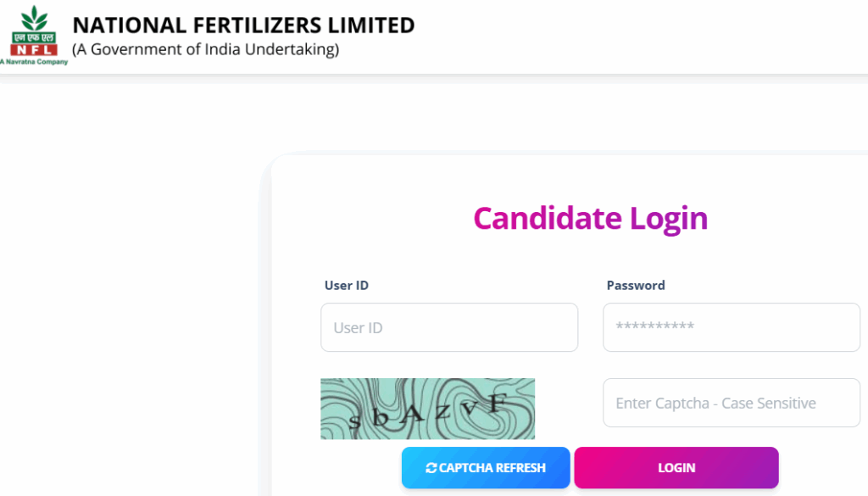Click the User ID label
The height and width of the screenshot is (496, 868).
click(x=346, y=286)
